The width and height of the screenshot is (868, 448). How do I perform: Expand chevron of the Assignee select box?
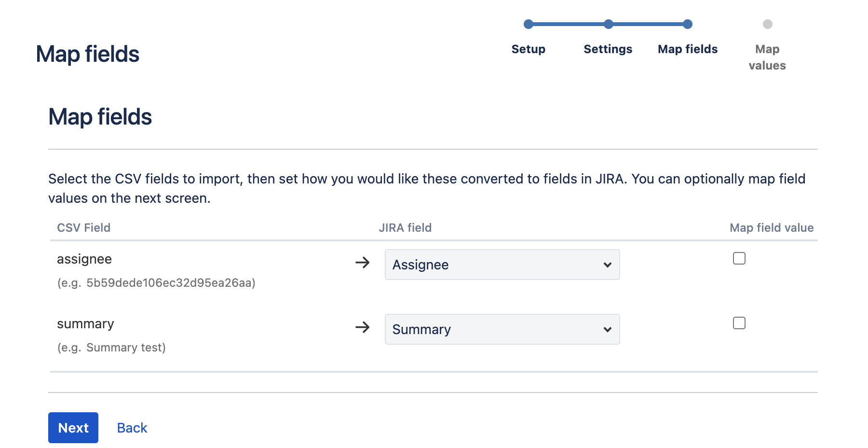(x=607, y=265)
